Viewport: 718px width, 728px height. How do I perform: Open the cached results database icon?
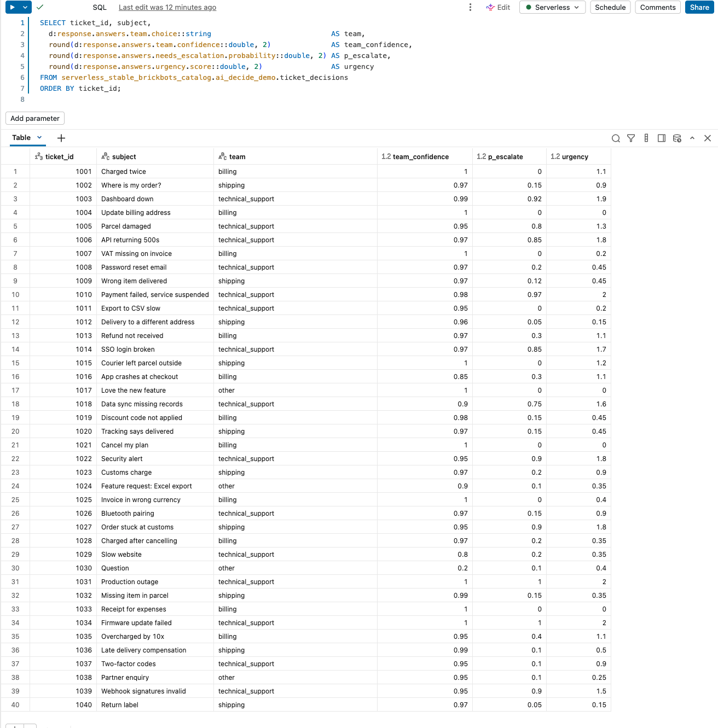(677, 138)
